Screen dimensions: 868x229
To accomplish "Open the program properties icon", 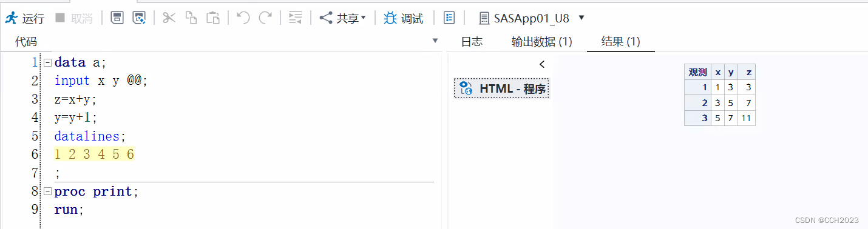I will coord(449,18).
